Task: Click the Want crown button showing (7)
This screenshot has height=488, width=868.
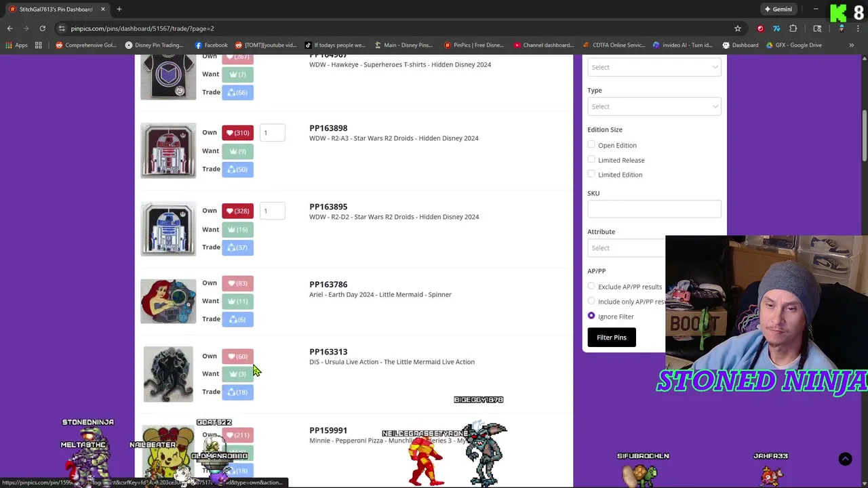Action: coord(237,75)
